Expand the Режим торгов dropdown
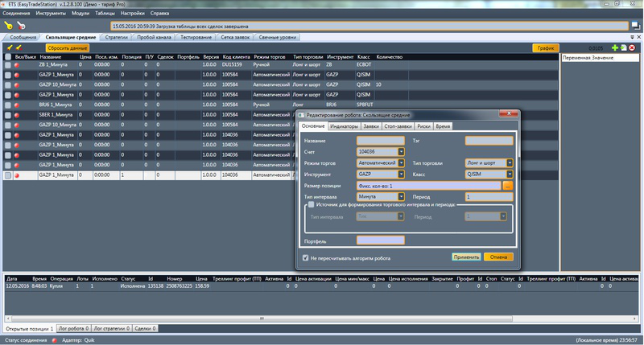 pyautogui.click(x=400, y=162)
